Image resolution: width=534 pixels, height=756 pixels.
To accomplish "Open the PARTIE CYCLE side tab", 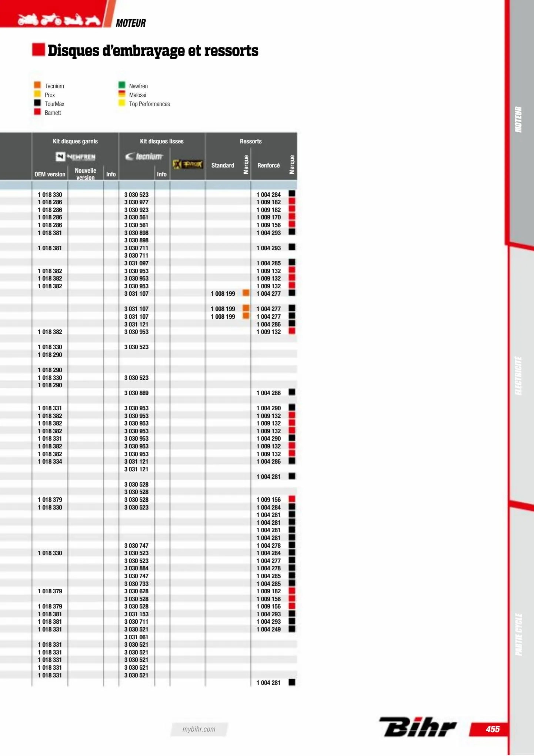I will tap(519, 634).
